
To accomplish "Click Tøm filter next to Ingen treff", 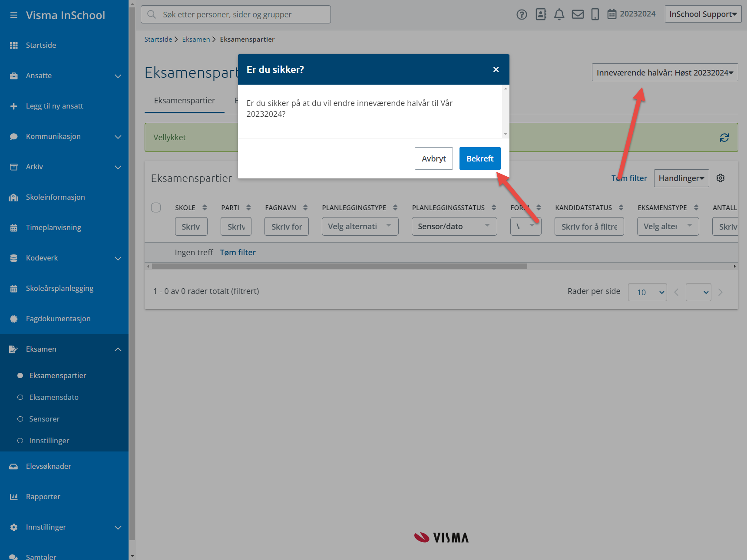I will [x=238, y=252].
